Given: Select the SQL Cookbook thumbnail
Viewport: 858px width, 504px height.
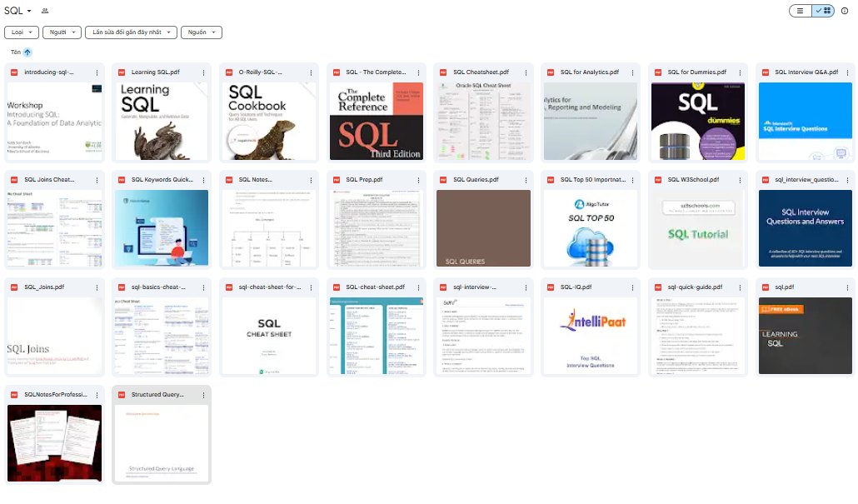Looking at the screenshot, I should tap(269, 122).
